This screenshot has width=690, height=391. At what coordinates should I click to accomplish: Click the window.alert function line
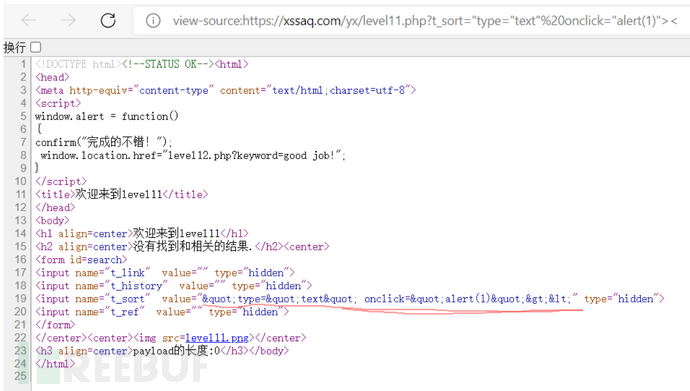pyautogui.click(x=107, y=116)
